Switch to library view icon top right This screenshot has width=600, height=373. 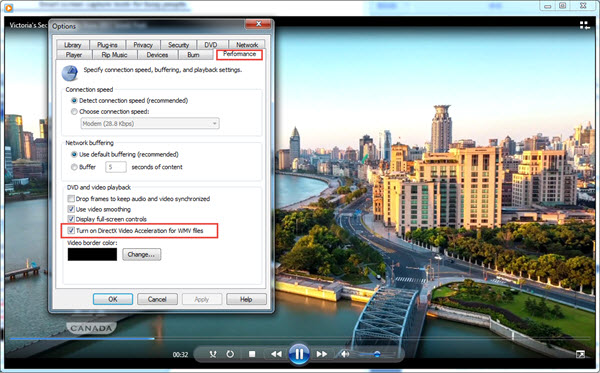(x=584, y=26)
